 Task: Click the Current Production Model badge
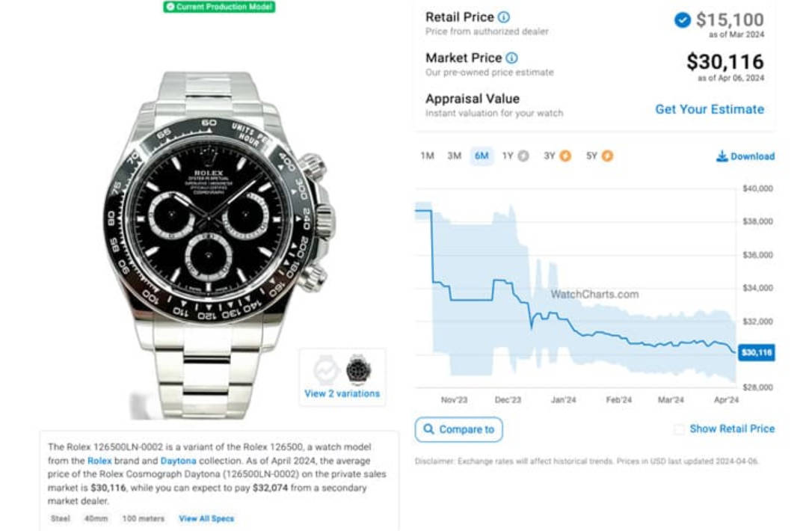[220, 7]
